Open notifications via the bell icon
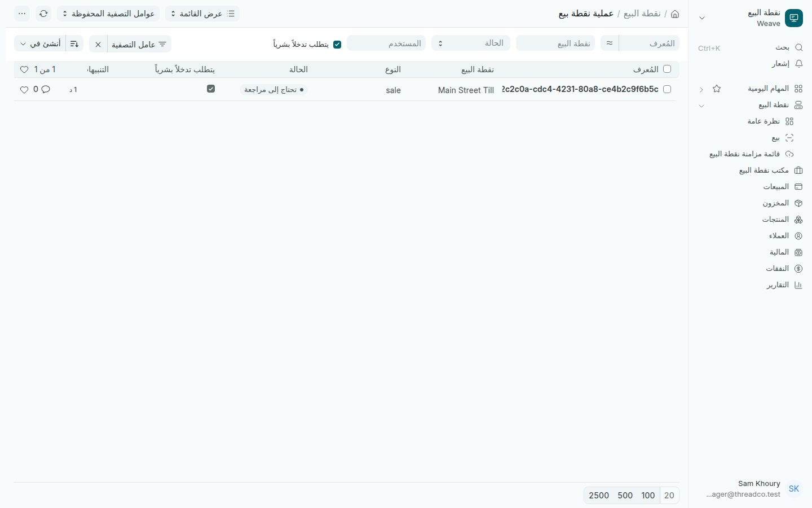 pyautogui.click(x=798, y=64)
